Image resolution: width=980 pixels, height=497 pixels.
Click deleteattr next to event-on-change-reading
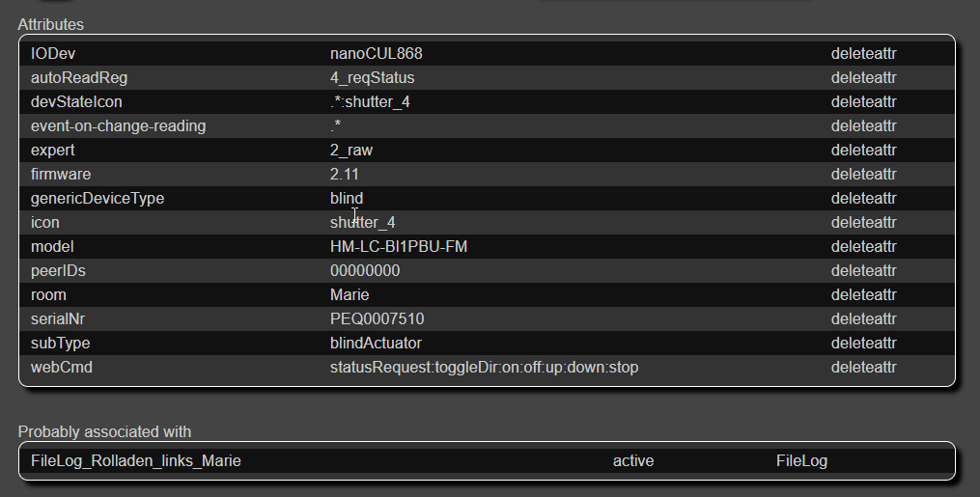coord(864,126)
